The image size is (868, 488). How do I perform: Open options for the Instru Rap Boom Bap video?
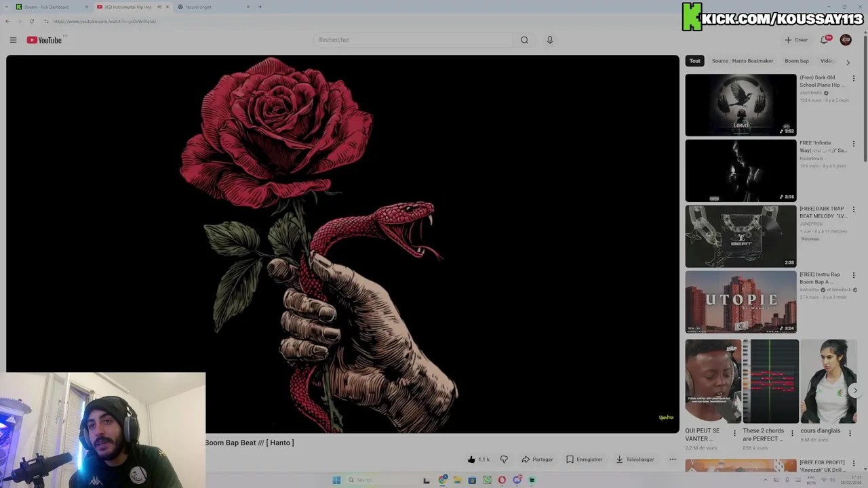[854, 276]
